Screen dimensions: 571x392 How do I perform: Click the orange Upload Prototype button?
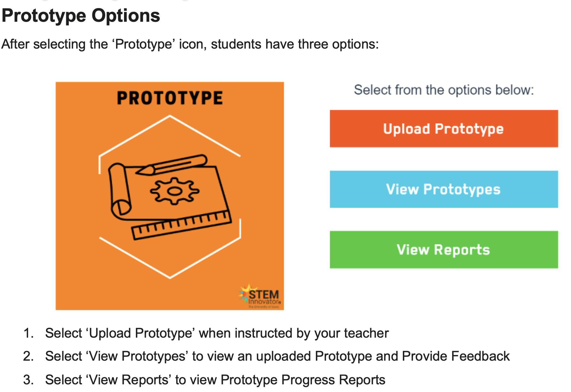pyautogui.click(x=444, y=129)
